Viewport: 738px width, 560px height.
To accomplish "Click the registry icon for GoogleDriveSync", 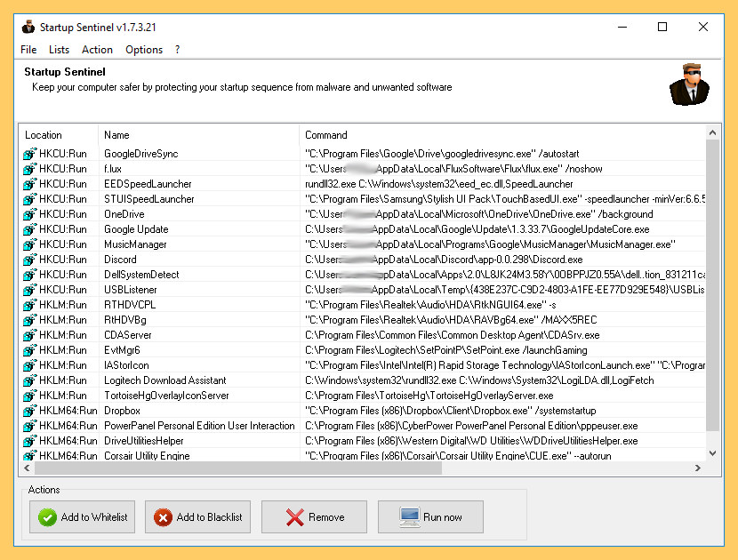I will [x=29, y=154].
